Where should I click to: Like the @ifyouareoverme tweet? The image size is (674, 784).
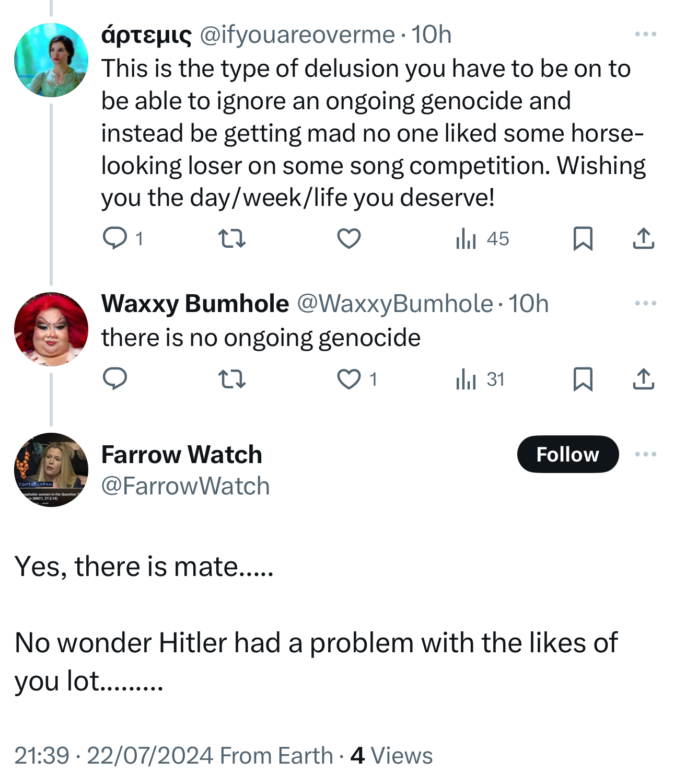pyautogui.click(x=348, y=239)
